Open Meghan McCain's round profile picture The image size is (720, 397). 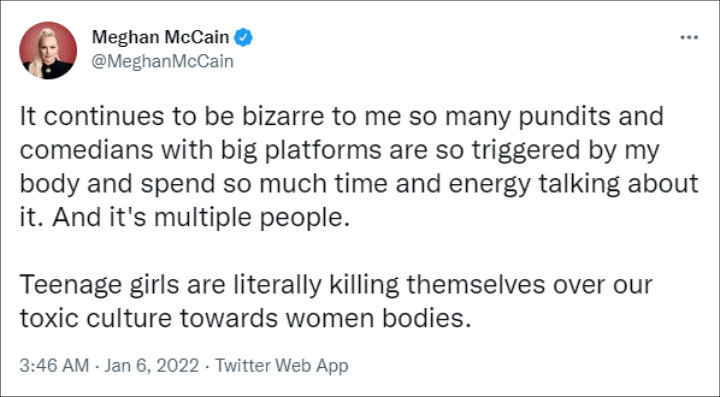tap(48, 50)
